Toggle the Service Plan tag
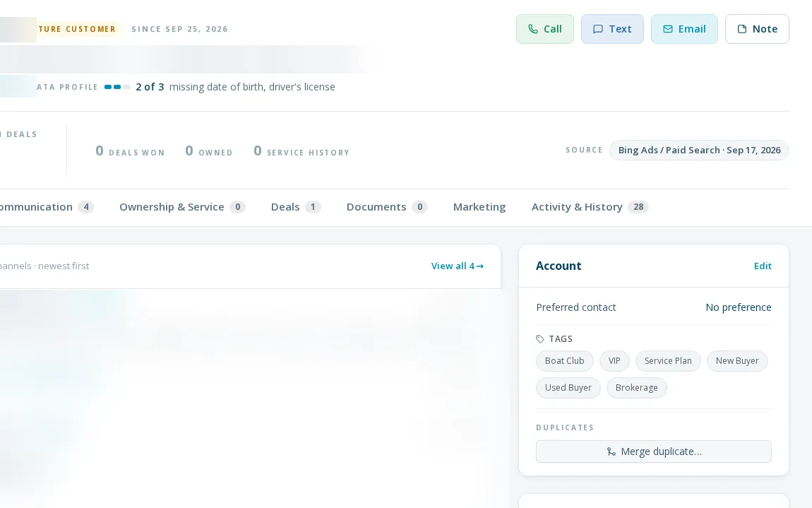812x508 pixels. coord(668,361)
